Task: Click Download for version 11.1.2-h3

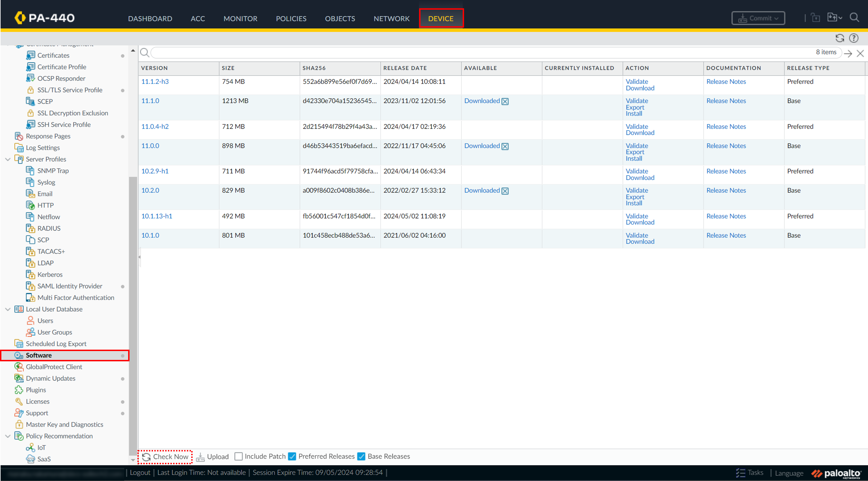Action: pyautogui.click(x=640, y=88)
